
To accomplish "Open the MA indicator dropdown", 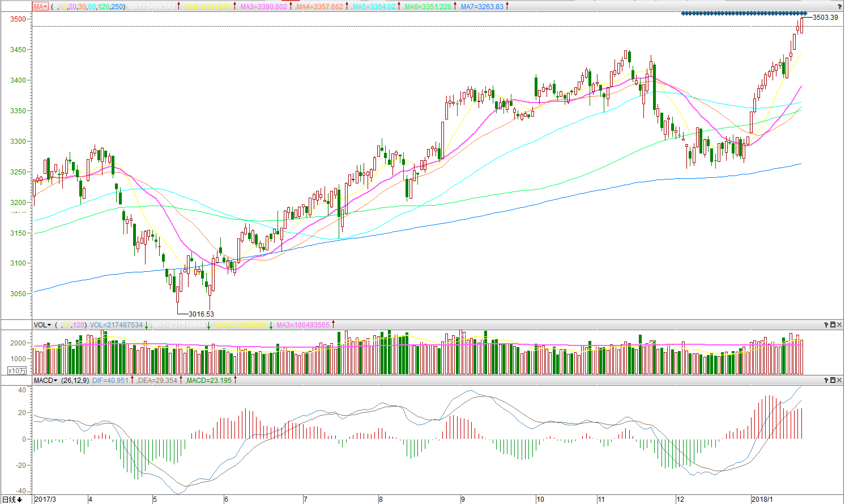I will click(40, 7).
